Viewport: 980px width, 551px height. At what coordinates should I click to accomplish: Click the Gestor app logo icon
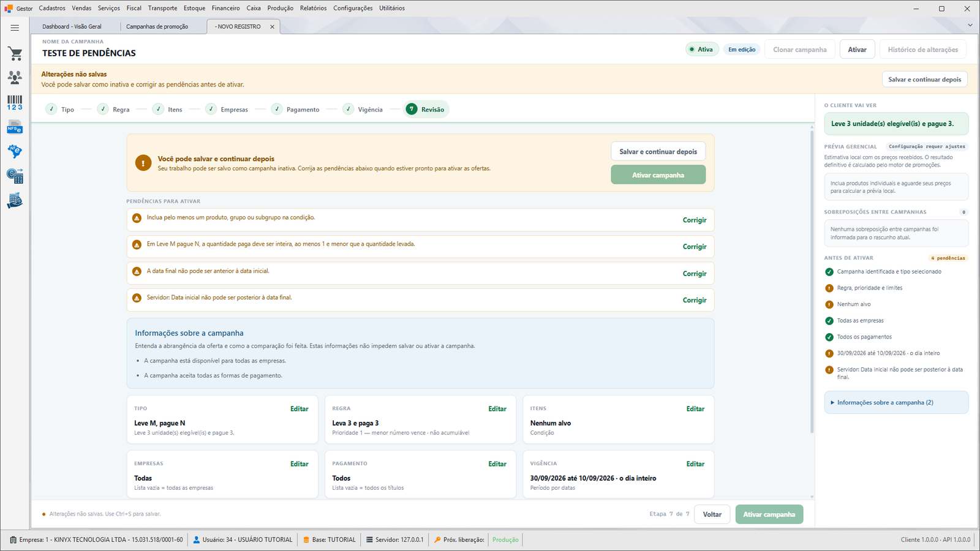(9, 9)
